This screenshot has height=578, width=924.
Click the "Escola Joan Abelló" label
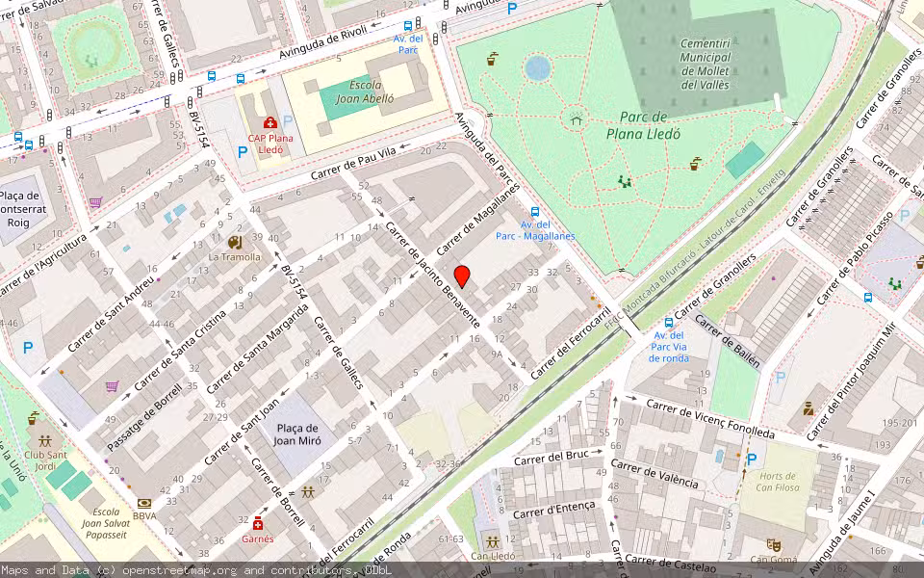click(365, 92)
